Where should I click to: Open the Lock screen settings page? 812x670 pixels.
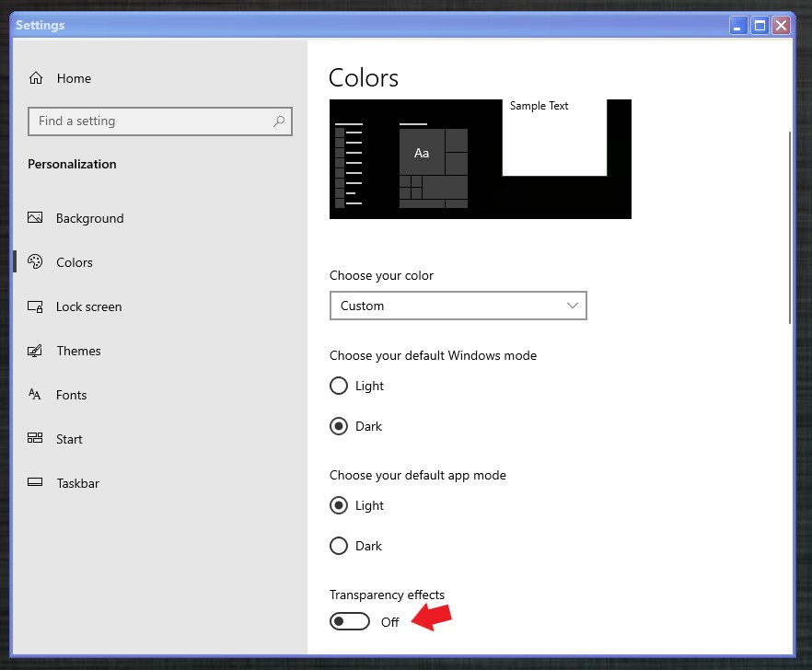coord(88,306)
